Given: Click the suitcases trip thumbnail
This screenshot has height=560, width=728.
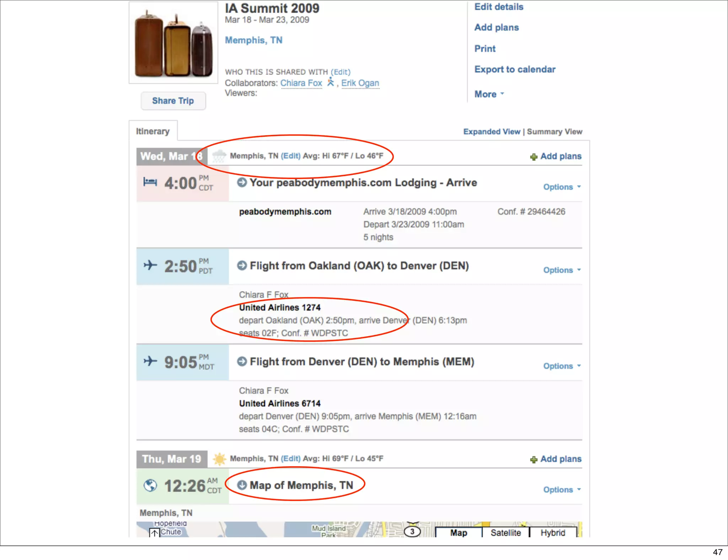Looking at the screenshot, I should point(173,43).
